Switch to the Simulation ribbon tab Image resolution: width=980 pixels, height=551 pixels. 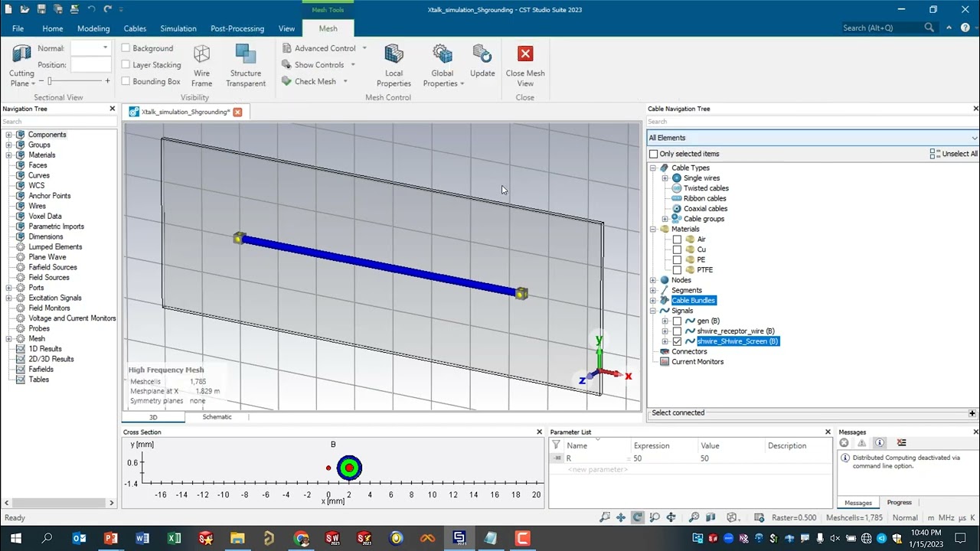point(178,28)
